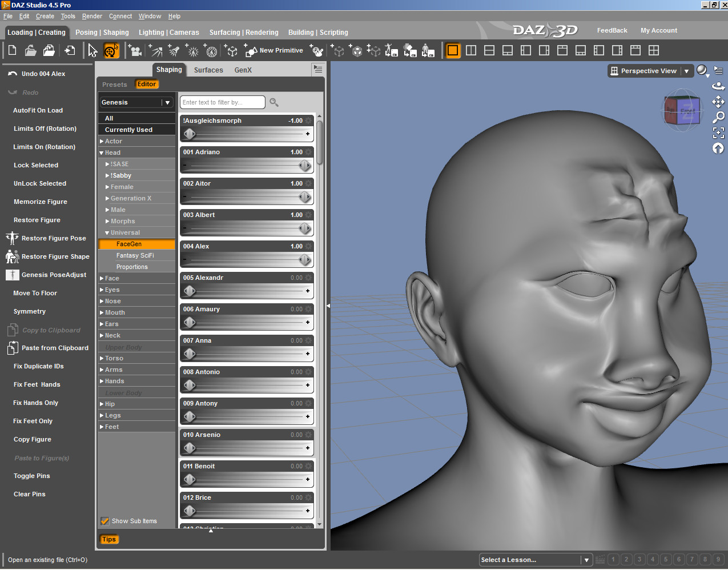Click the gear icon on 001 Adriano
The image size is (728, 570).
tap(309, 152)
